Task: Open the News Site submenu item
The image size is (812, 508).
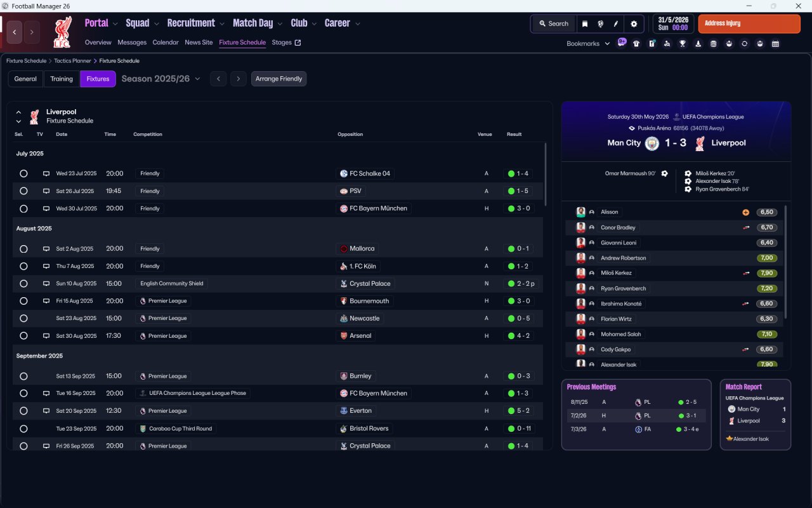Action: pyautogui.click(x=199, y=43)
